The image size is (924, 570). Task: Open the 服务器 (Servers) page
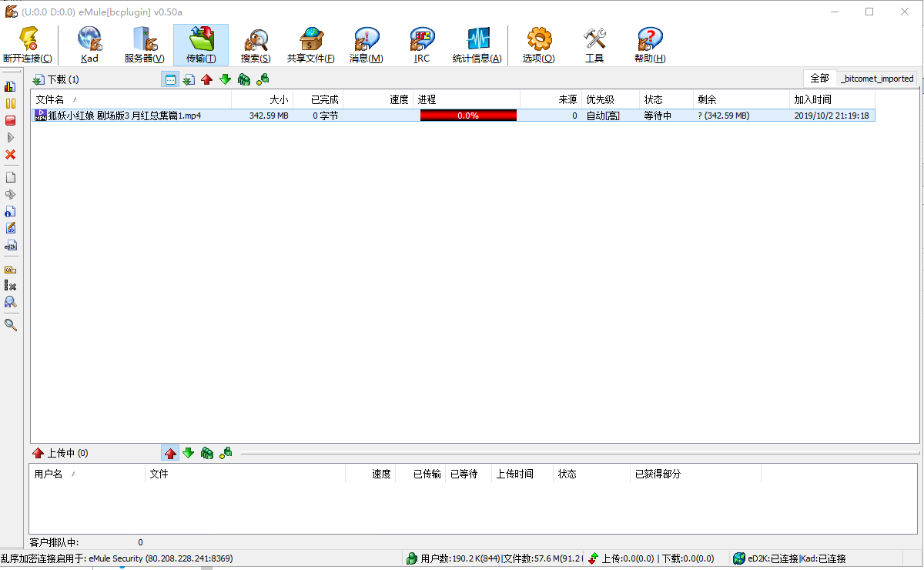(x=144, y=45)
